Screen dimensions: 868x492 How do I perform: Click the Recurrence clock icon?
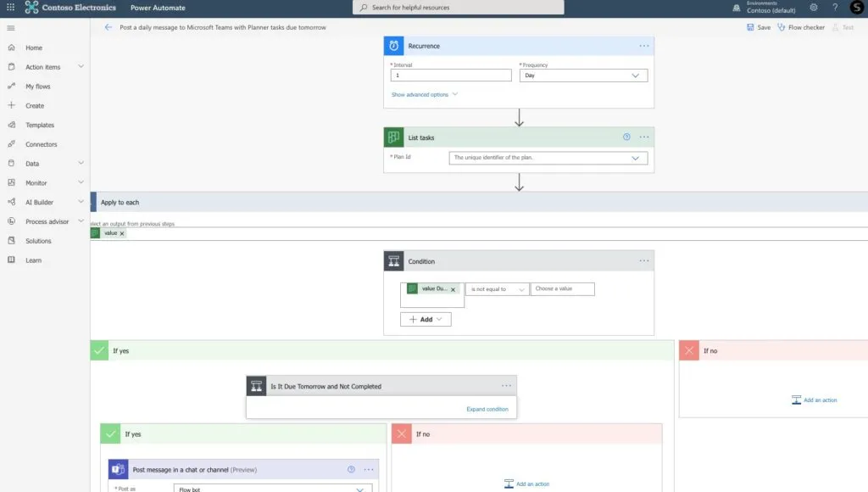(393, 46)
